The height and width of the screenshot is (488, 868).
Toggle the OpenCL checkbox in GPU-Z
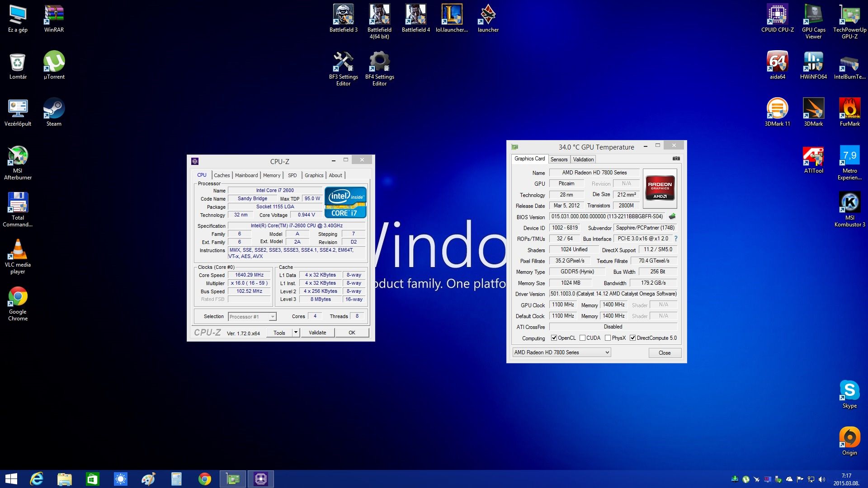click(x=554, y=338)
